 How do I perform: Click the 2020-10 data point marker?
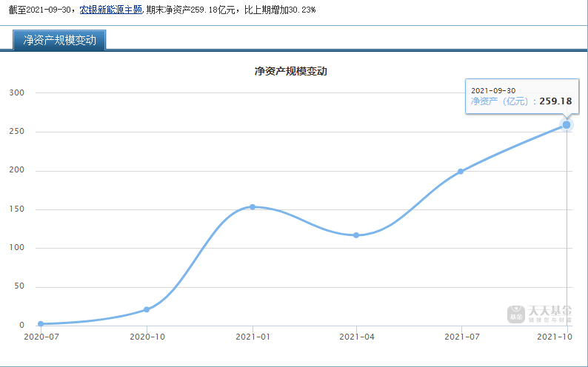coord(147,309)
